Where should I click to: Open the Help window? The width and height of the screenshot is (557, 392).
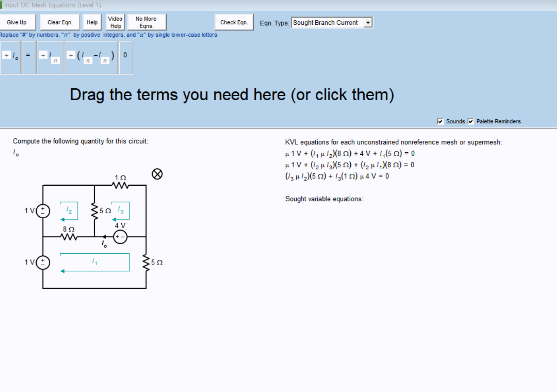pyautogui.click(x=92, y=22)
